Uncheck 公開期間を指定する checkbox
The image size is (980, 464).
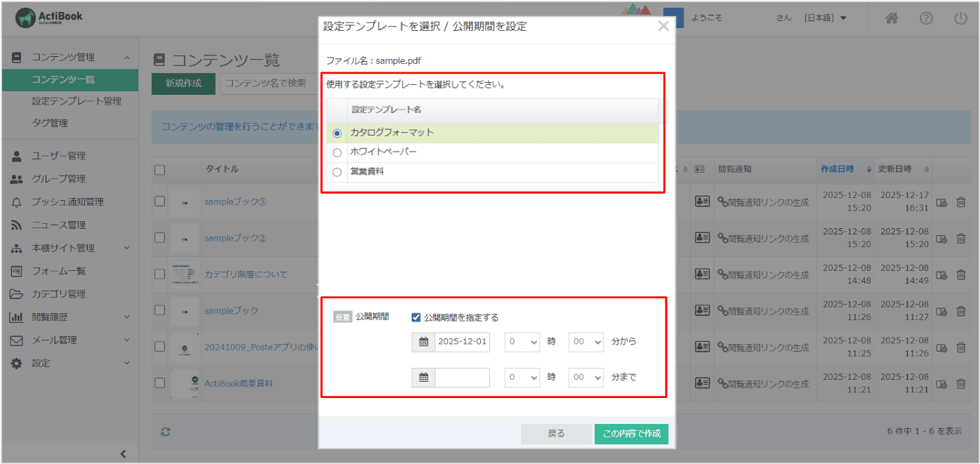tap(416, 317)
